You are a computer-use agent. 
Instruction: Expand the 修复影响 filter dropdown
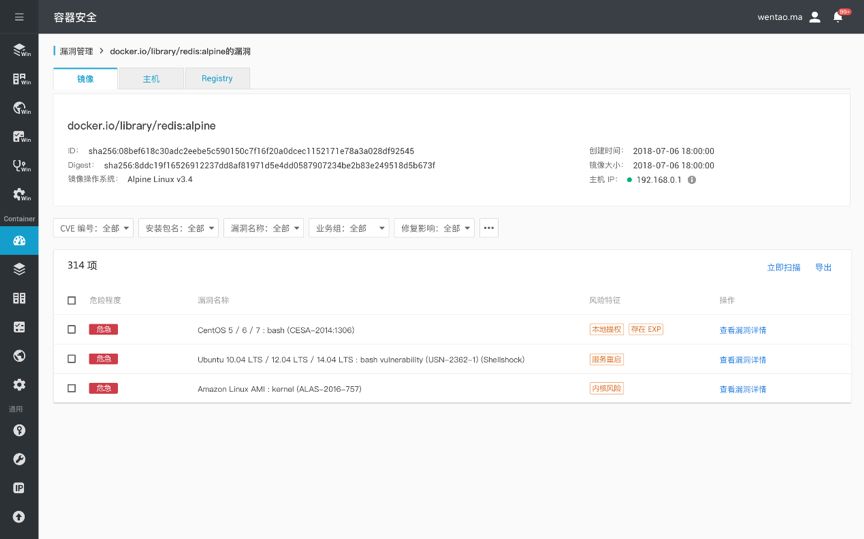pos(434,228)
